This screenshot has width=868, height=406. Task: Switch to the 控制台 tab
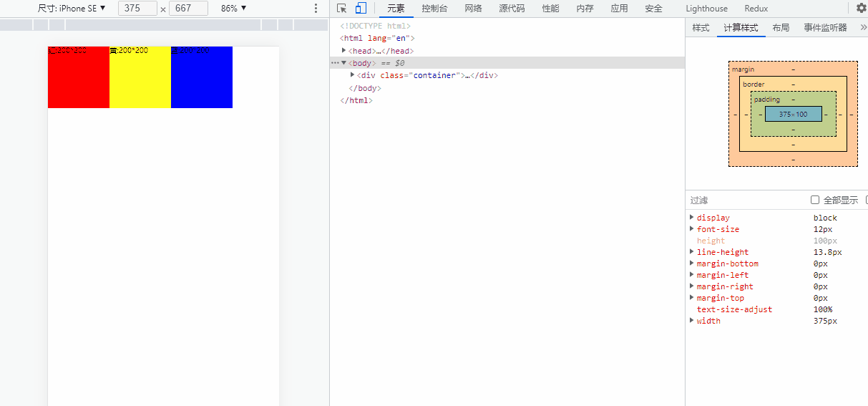click(x=434, y=9)
